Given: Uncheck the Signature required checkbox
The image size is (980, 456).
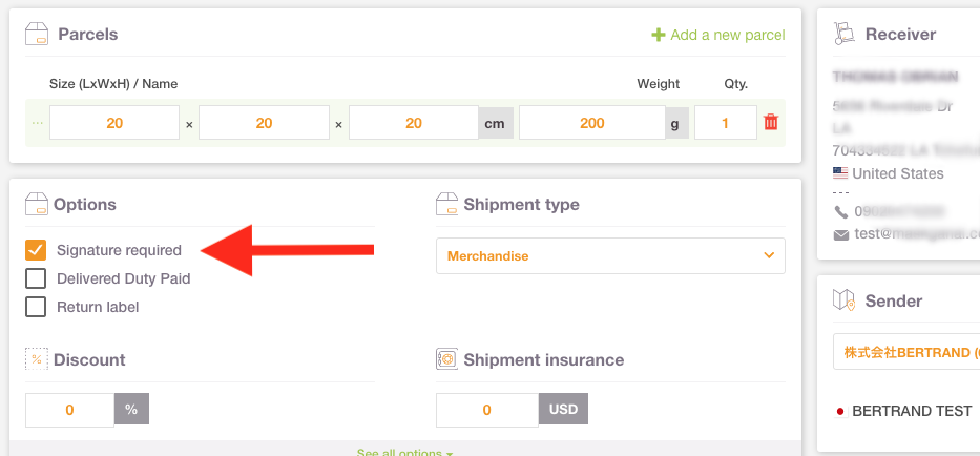Looking at the screenshot, I should click(35, 250).
